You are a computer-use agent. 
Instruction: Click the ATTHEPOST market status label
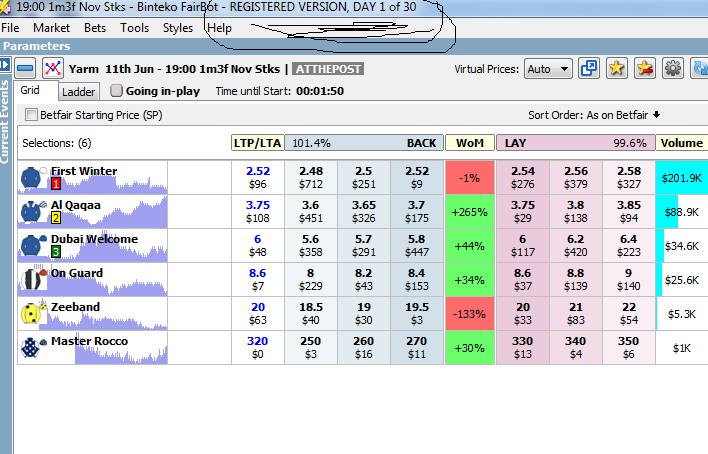pyautogui.click(x=328, y=69)
